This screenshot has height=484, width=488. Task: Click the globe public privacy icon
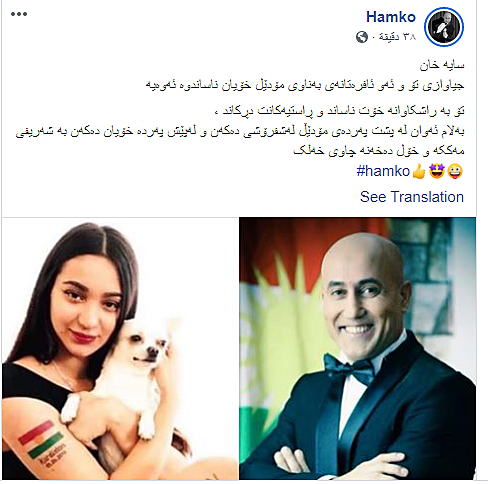[x=362, y=37]
